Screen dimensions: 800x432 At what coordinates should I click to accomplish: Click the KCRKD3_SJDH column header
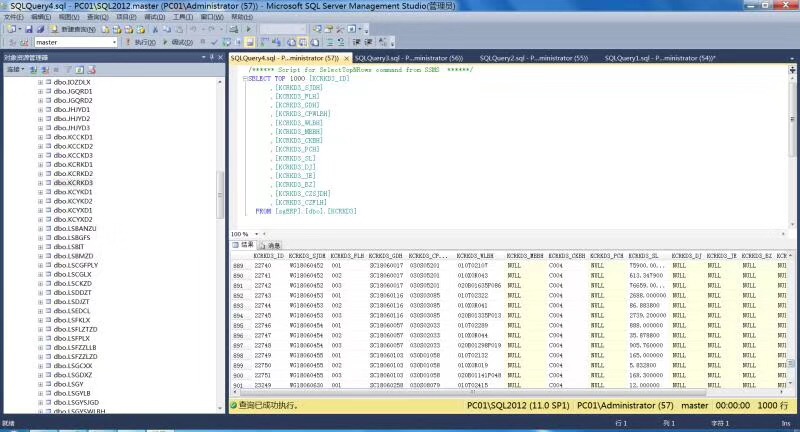tap(306, 257)
